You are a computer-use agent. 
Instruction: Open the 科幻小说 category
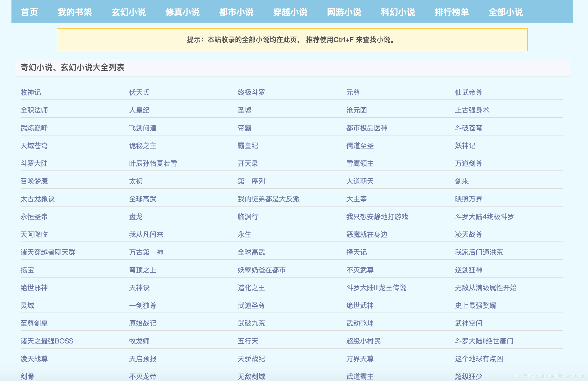point(398,12)
